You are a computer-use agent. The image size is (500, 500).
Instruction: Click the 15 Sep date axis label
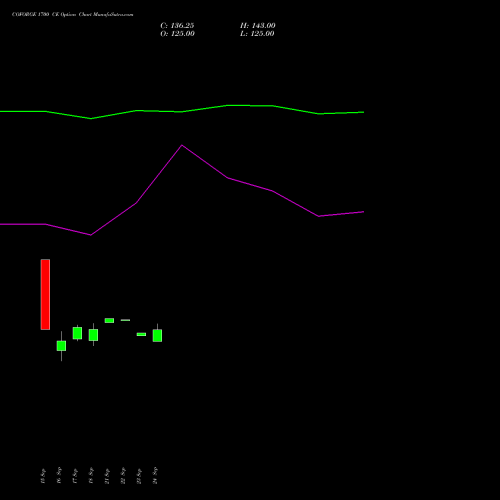click(43, 476)
